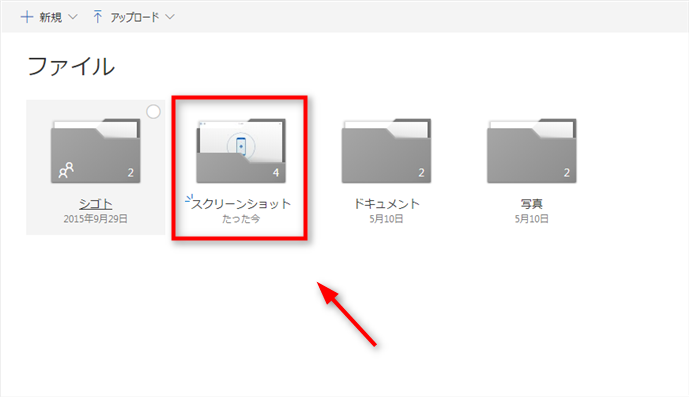The height and width of the screenshot is (397, 689).
Task: Click the plus icon beside 新規
Action: tap(27, 17)
